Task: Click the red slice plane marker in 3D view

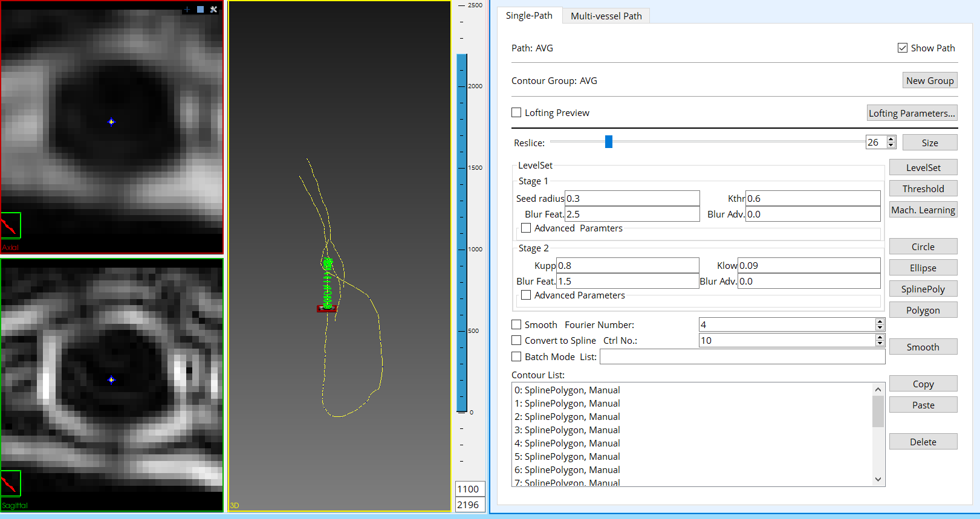Action: [326, 309]
